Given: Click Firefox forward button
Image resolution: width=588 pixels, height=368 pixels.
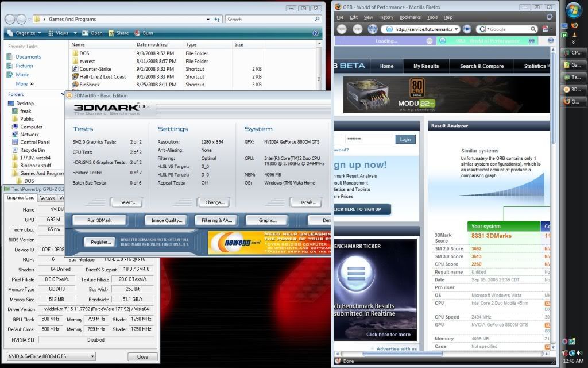Looking at the screenshot, I should 357,29.
